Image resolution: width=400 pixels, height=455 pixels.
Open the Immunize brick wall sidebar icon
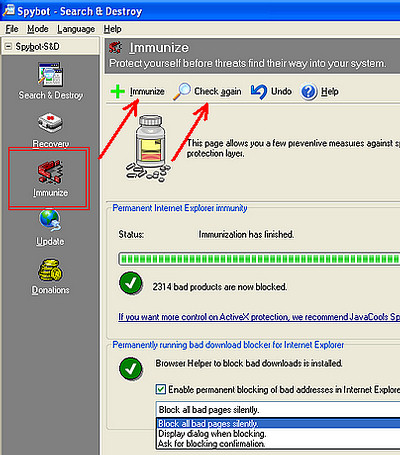[x=50, y=171]
